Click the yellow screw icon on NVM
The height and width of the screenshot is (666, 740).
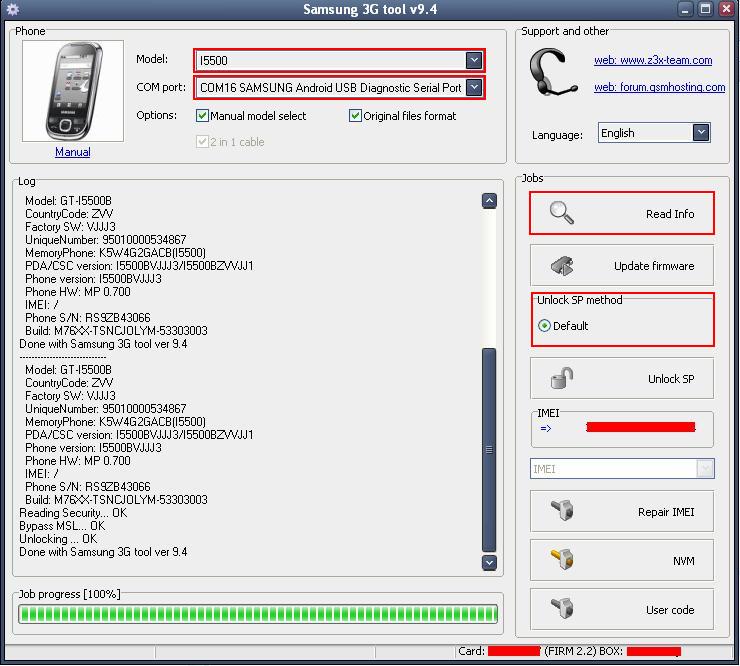click(562, 560)
